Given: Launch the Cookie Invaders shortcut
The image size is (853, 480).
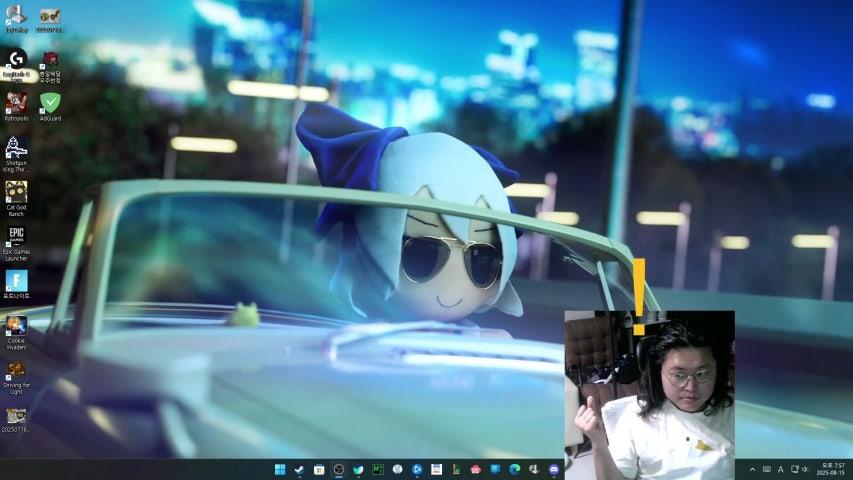Looking at the screenshot, I should pyautogui.click(x=16, y=333).
